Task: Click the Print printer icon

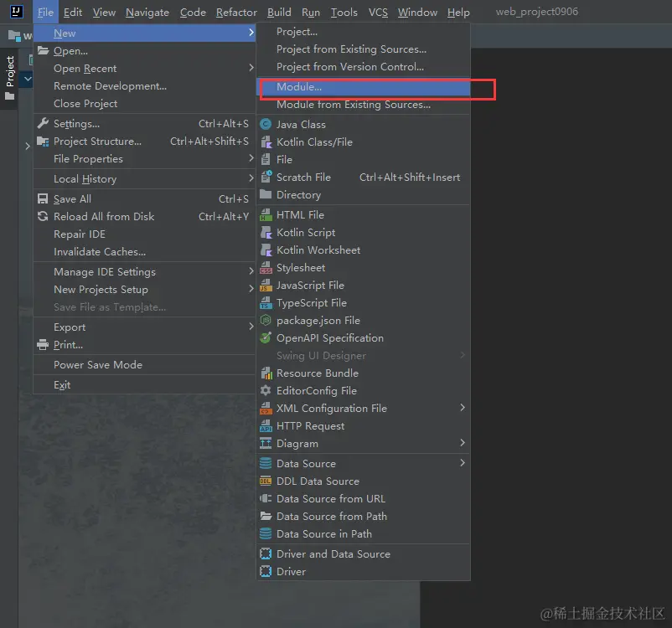Action: point(43,344)
